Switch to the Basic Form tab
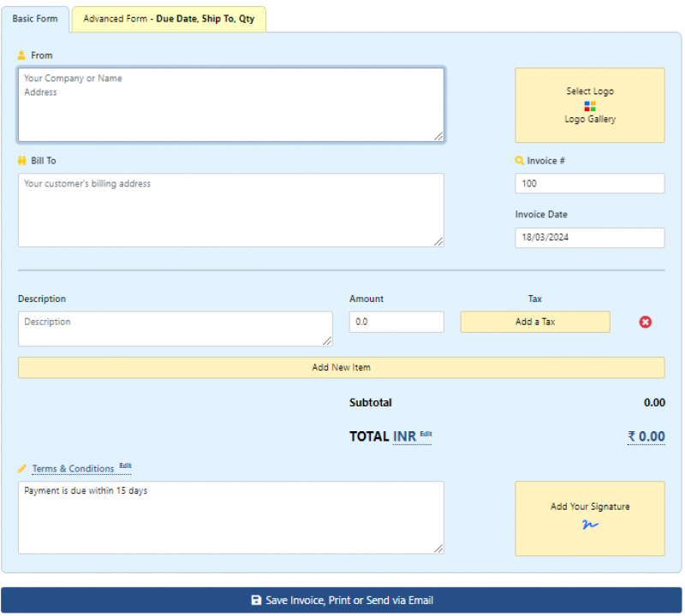This screenshot has width=685, height=616. [35, 19]
